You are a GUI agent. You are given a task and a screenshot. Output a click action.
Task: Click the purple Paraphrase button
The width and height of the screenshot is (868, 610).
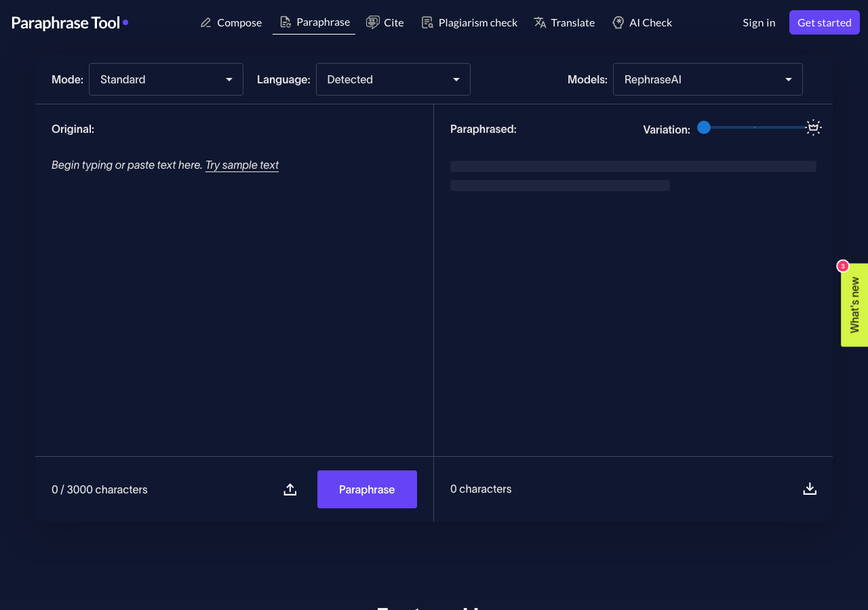tap(367, 489)
